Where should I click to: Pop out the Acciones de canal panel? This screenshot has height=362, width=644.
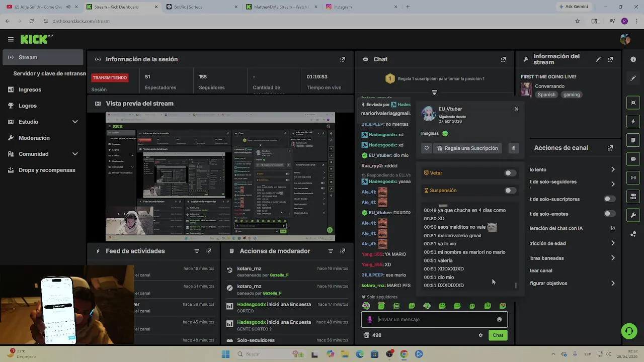click(x=610, y=148)
